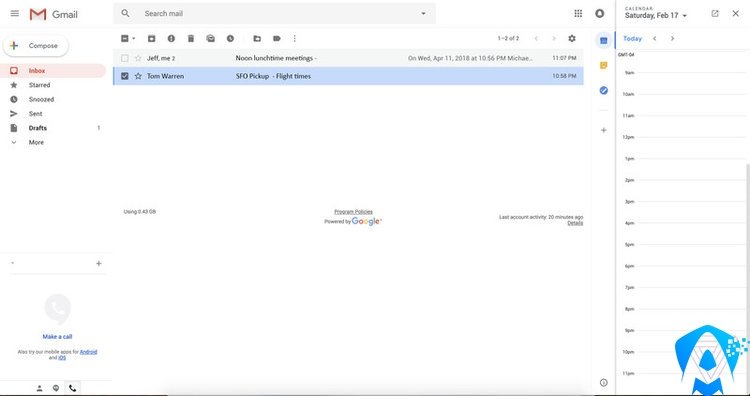Viewport: 750px width, 396px height.
Task: Jump to Today in calendar panel
Action: click(x=632, y=39)
